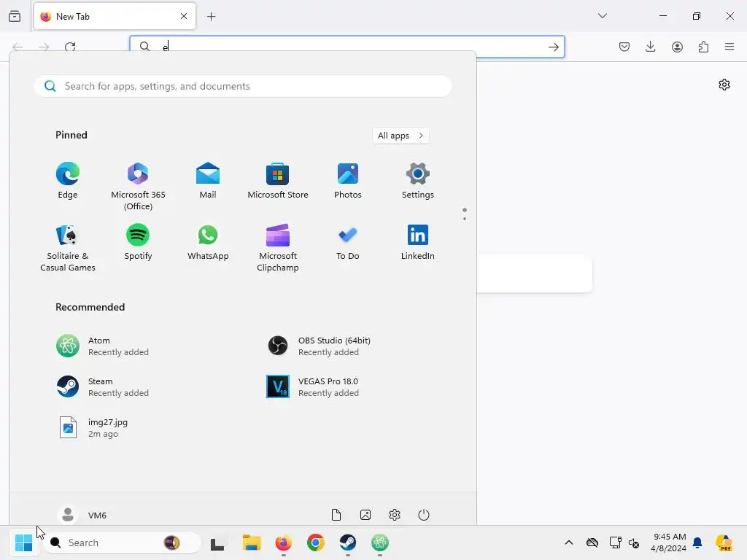
Task: Open the LinkedIn app
Action: 418,242
